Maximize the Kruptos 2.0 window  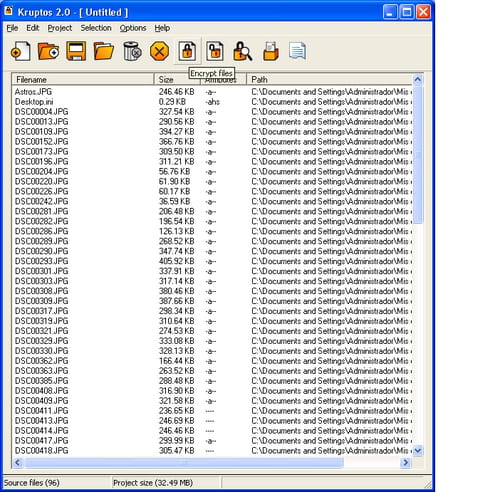click(407, 12)
